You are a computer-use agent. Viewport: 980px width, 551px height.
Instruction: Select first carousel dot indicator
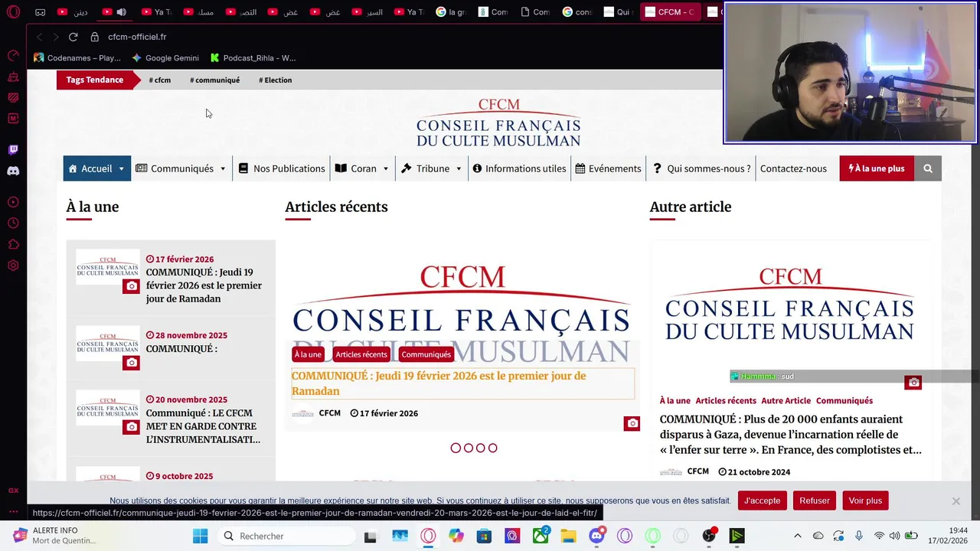tap(456, 448)
